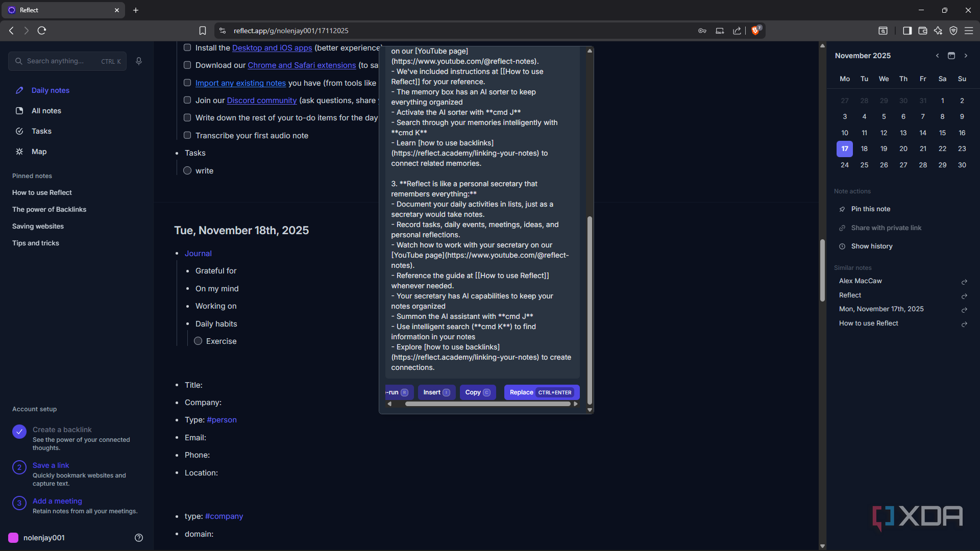This screenshot has height=551, width=980.
Task: Click the microphone audio note icon
Action: (139, 61)
